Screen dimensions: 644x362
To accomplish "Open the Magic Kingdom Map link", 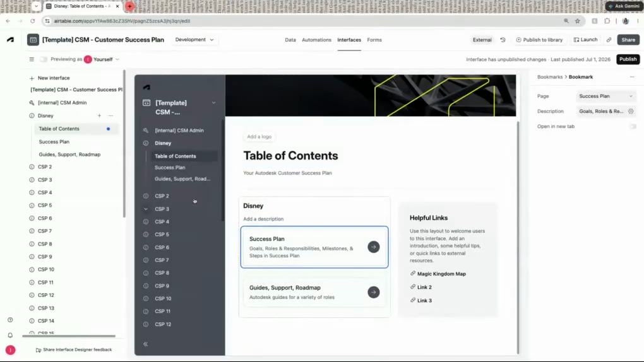I will [441, 274].
